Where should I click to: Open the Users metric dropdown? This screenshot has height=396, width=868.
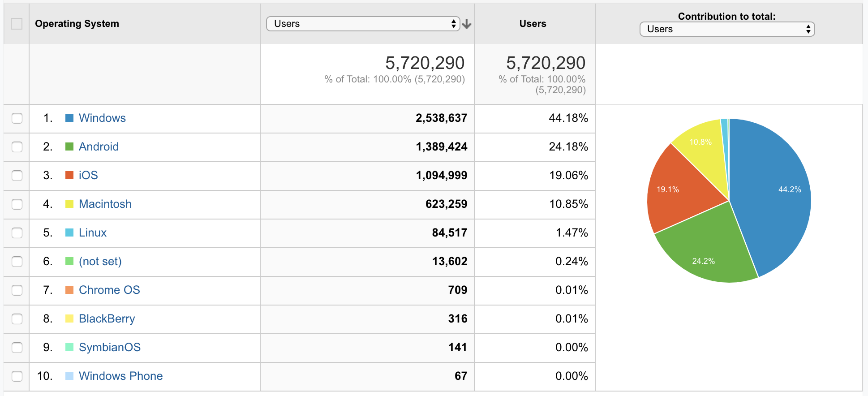(363, 24)
